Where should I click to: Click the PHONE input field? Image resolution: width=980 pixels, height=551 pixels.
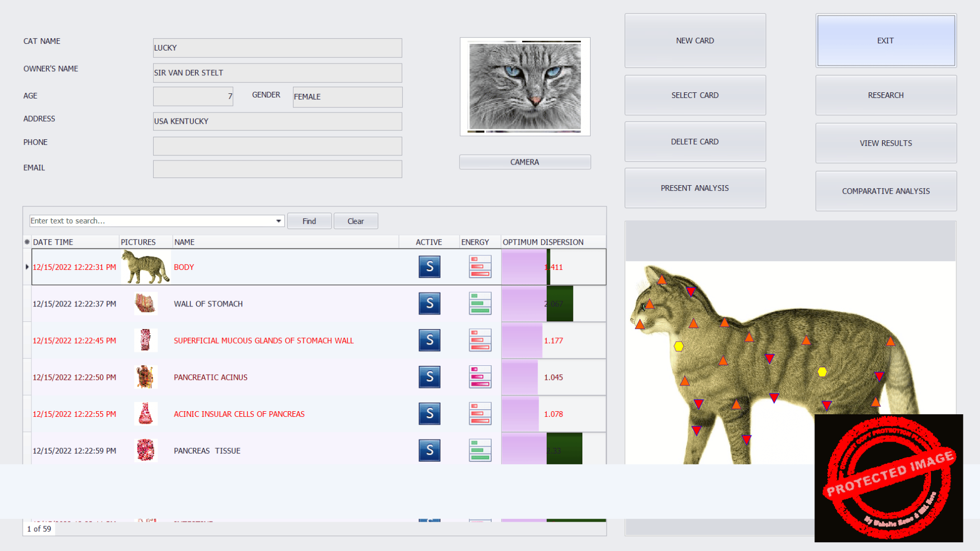point(277,146)
